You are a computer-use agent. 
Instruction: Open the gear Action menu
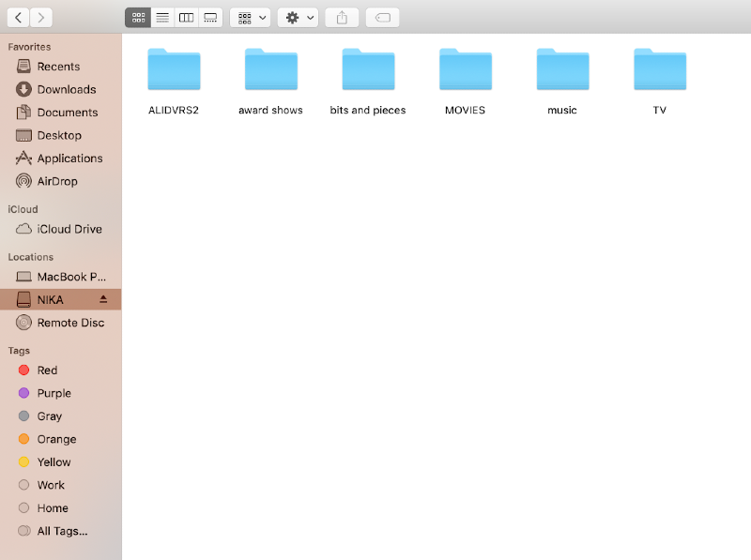click(x=298, y=18)
